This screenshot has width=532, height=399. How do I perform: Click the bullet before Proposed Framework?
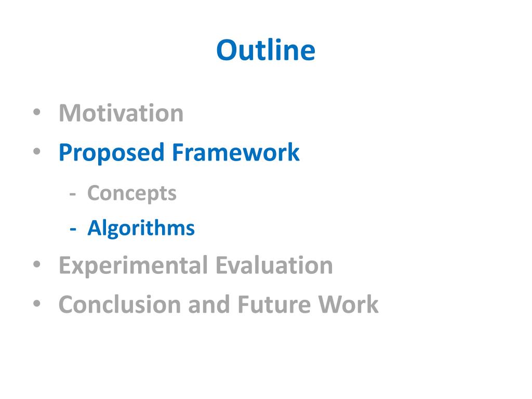(37, 151)
